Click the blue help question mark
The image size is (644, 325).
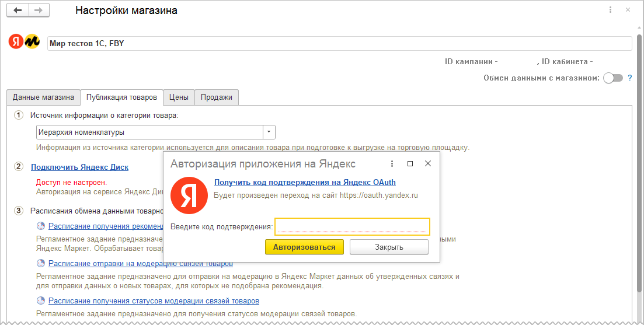pyautogui.click(x=630, y=78)
